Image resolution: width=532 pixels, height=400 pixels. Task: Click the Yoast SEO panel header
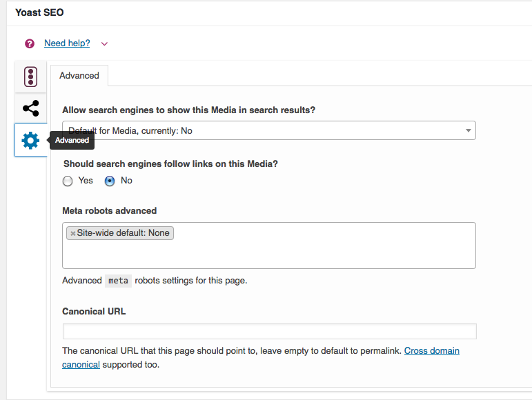pyautogui.click(x=39, y=12)
